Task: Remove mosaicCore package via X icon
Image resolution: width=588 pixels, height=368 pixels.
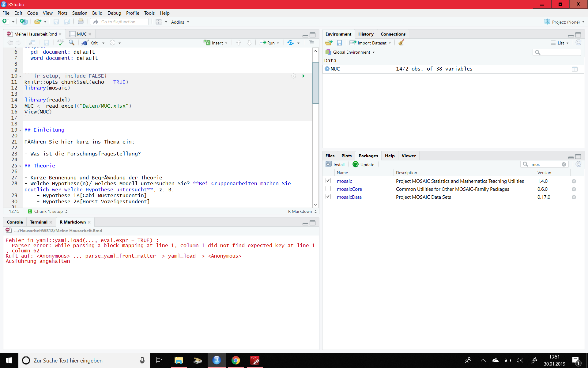Action: tap(574, 189)
